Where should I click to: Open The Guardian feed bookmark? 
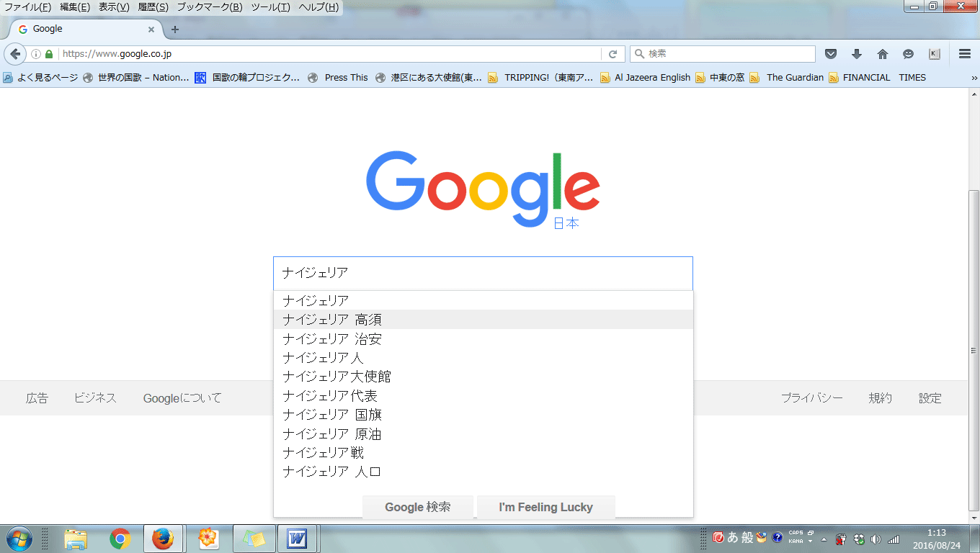tap(787, 78)
